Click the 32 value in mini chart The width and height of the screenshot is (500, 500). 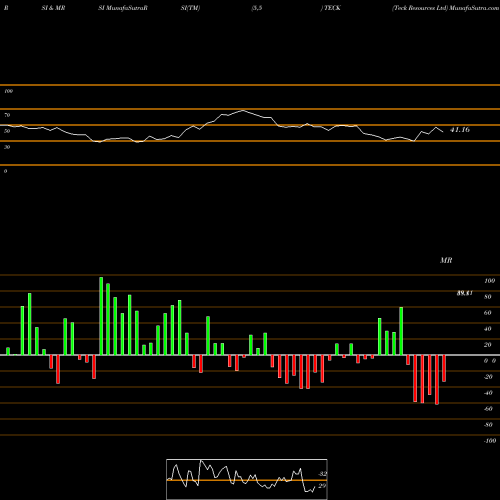pos(322,474)
